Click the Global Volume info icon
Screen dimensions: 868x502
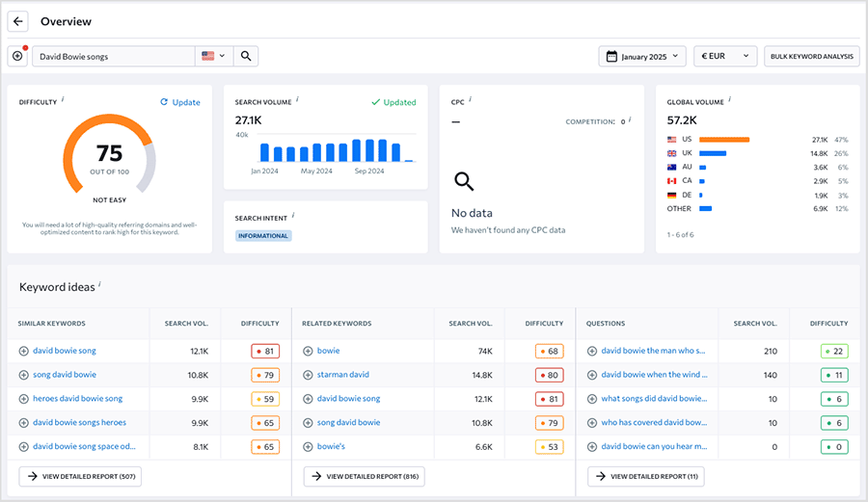[730, 99]
